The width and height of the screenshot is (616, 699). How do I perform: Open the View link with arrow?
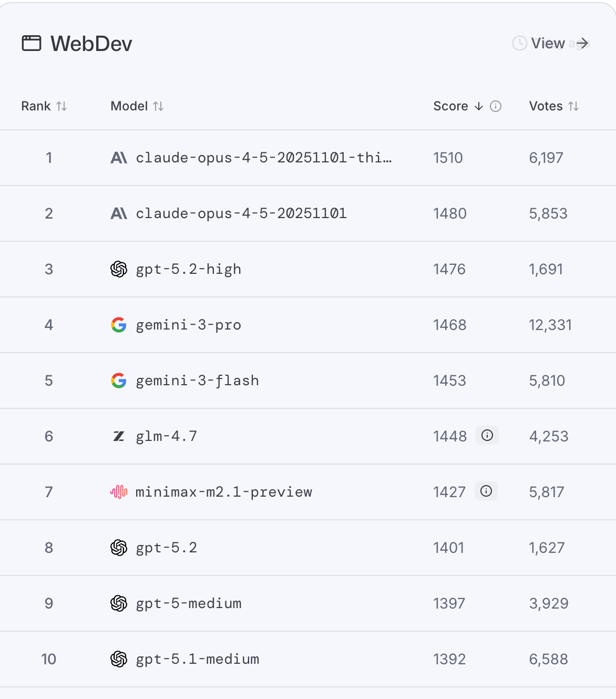[549, 43]
